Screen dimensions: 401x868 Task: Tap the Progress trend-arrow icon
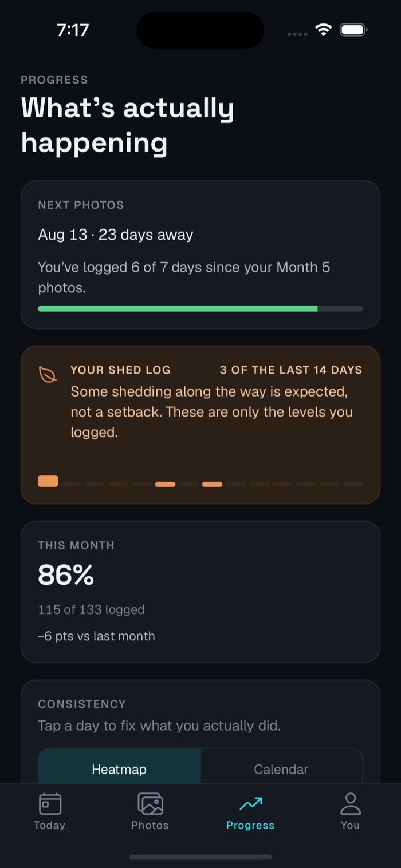click(250, 804)
